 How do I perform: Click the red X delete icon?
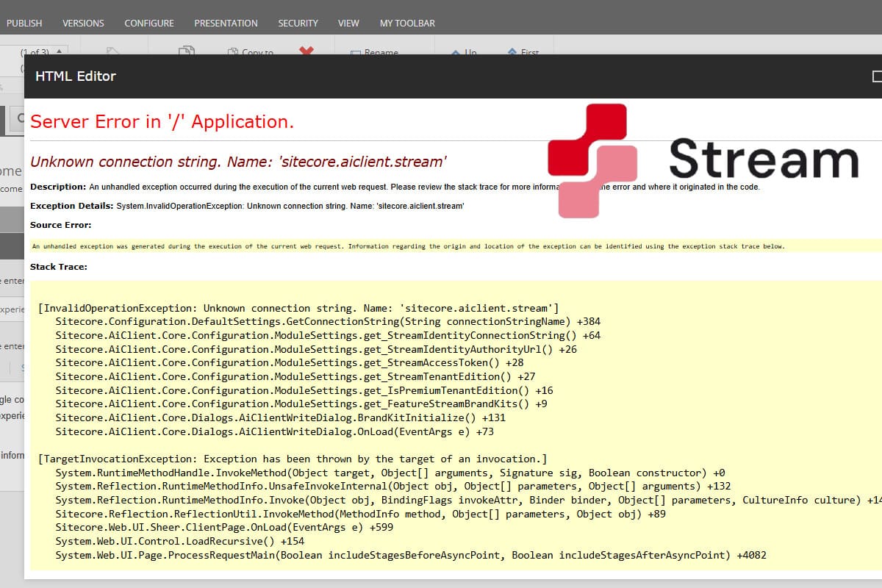[x=306, y=50]
